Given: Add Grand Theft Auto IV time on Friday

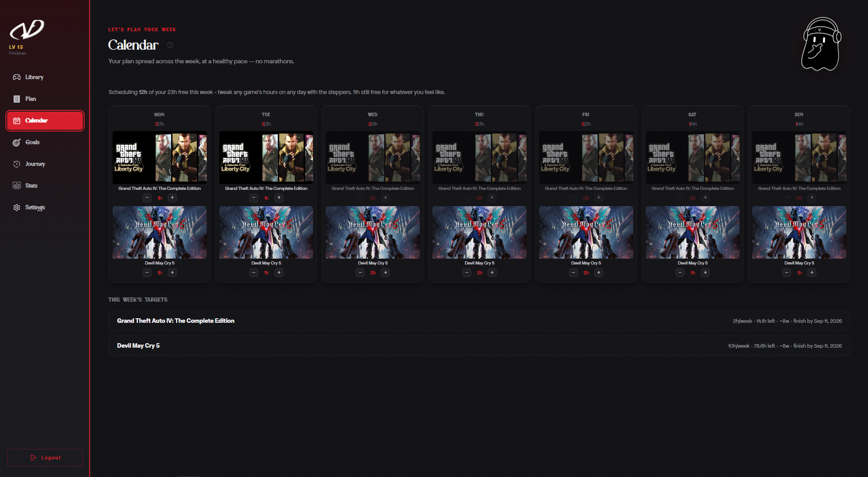Looking at the screenshot, I should [599, 198].
